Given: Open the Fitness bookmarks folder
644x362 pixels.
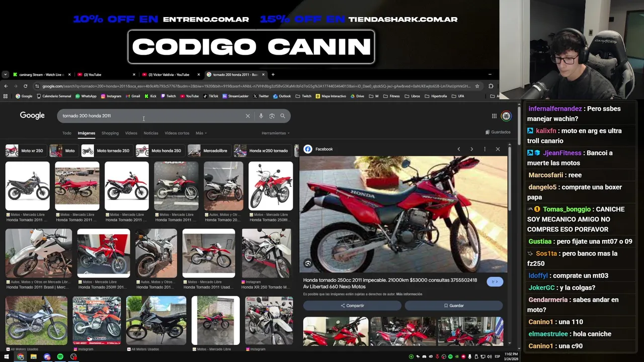Looking at the screenshot, I should (391, 96).
